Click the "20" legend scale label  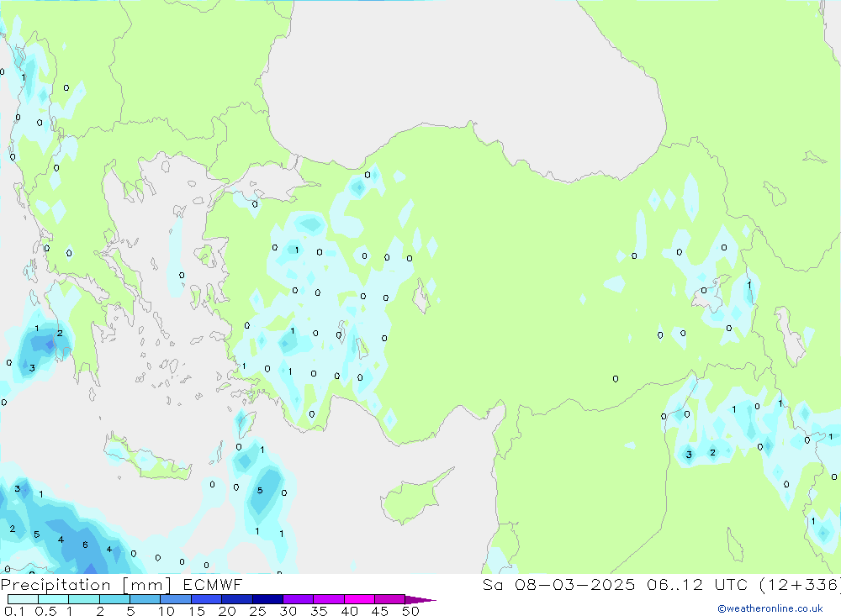[x=227, y=611]
